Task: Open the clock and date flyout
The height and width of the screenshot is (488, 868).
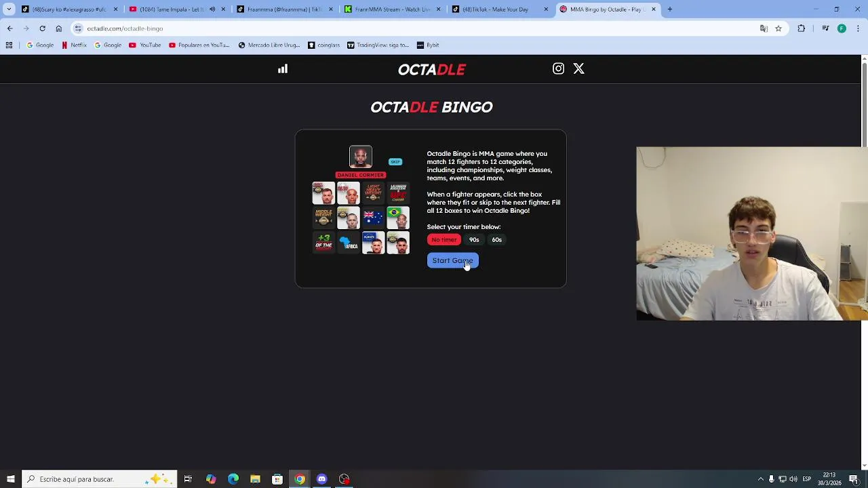Action: click(829, 479)
